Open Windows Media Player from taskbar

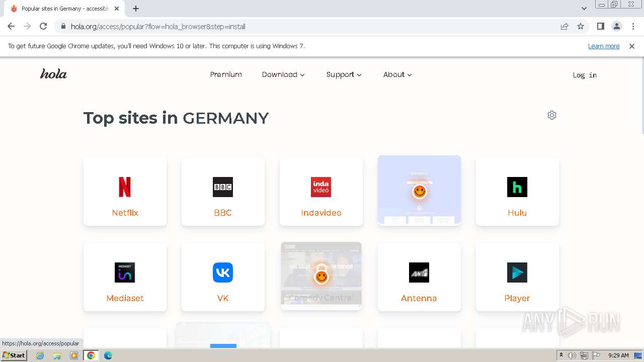(x=74, y=355)
